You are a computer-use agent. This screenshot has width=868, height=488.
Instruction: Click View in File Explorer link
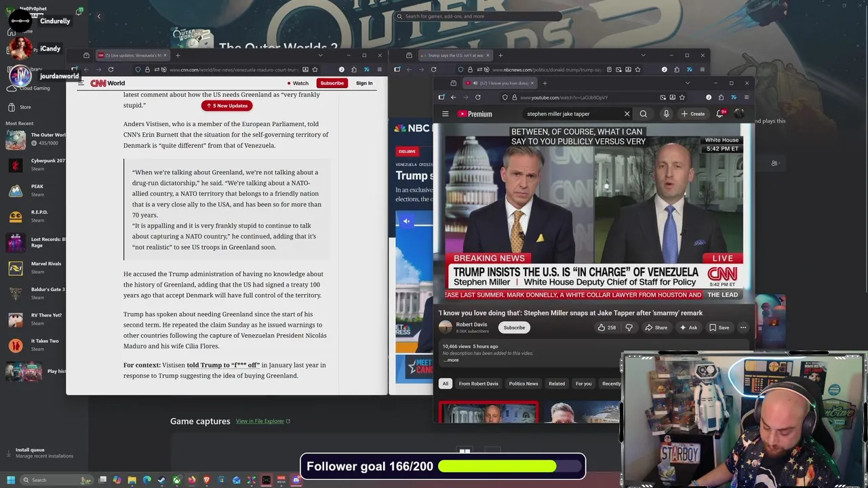263,421
